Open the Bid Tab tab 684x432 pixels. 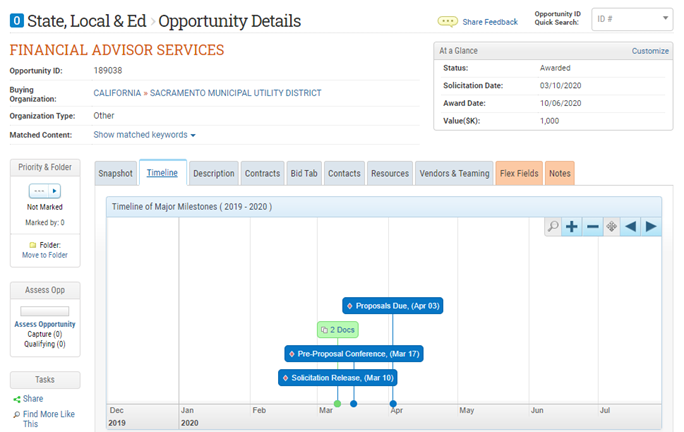pyautogui.click(x=304, y=173)
